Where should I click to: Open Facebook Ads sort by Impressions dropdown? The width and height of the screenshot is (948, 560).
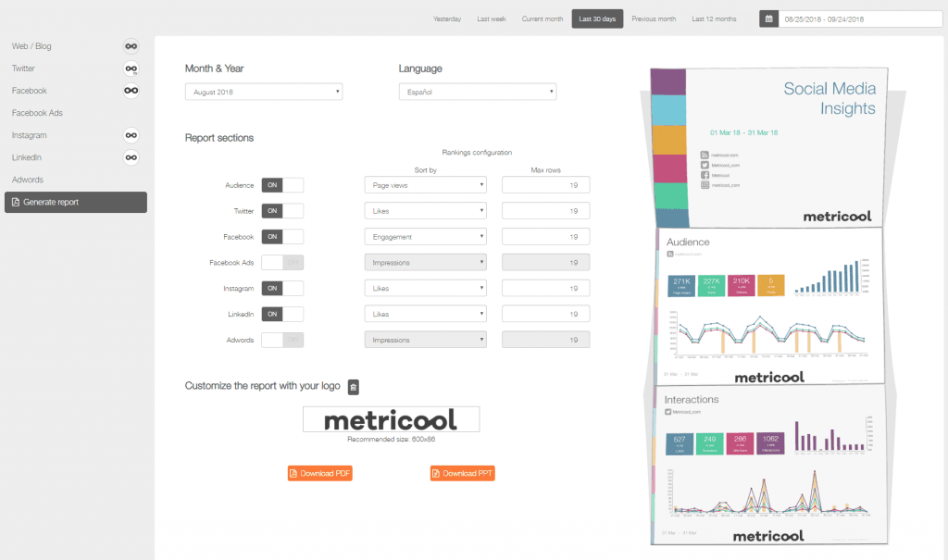426,263
